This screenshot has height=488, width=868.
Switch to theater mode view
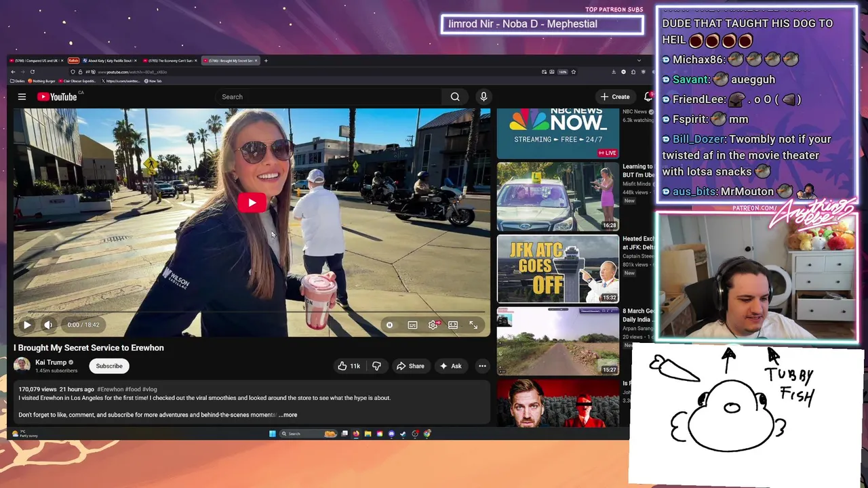pos(453,325)
